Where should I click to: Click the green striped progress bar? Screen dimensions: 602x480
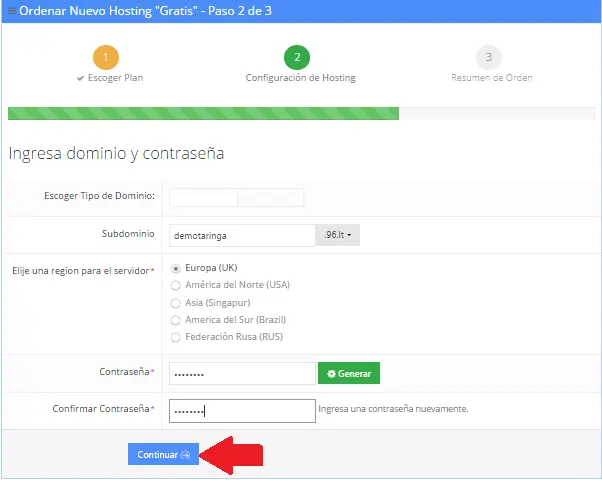(203, 114)
